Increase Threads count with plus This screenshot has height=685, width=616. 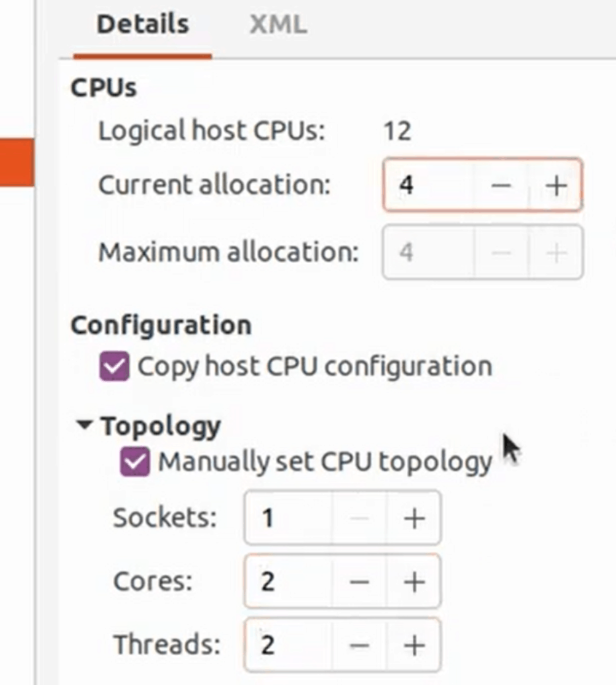pyautogui.click(x=414, y=645)
